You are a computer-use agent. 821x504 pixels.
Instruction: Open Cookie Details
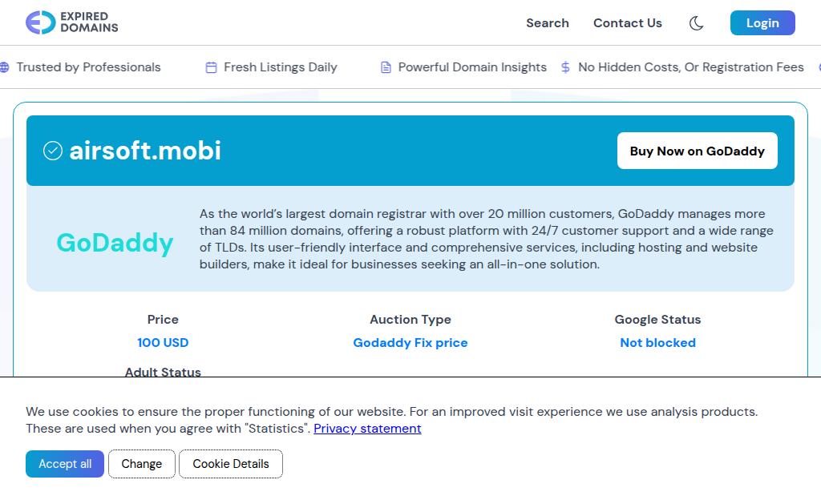(x=230, y=464)
